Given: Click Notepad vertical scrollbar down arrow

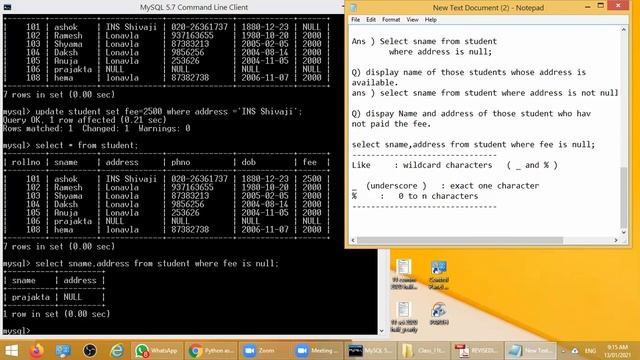Looking at the screenshot, I should [624, 232].
